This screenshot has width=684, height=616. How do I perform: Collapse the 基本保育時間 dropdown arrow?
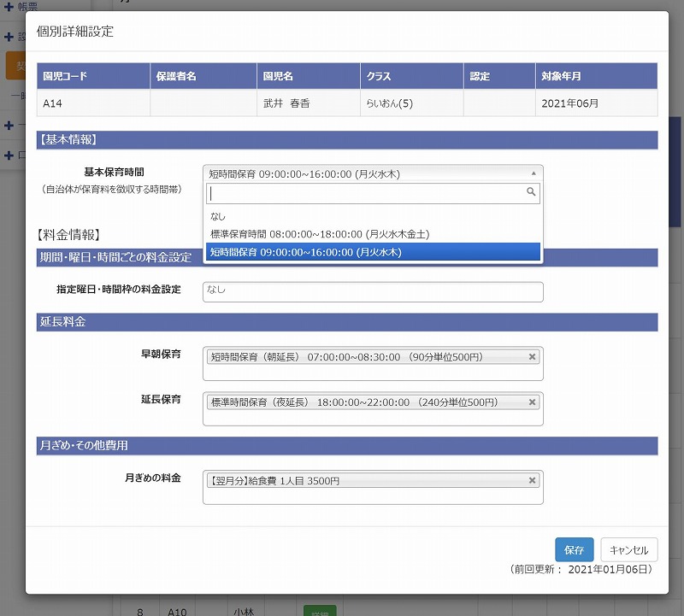tap(534, 173)
